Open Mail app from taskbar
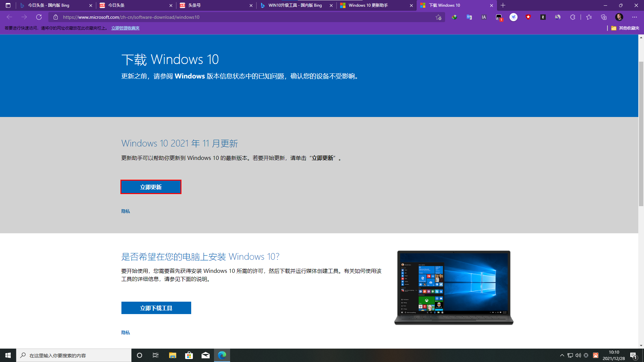The width and height of the screenshot is (644, 362). pos(206,355)
